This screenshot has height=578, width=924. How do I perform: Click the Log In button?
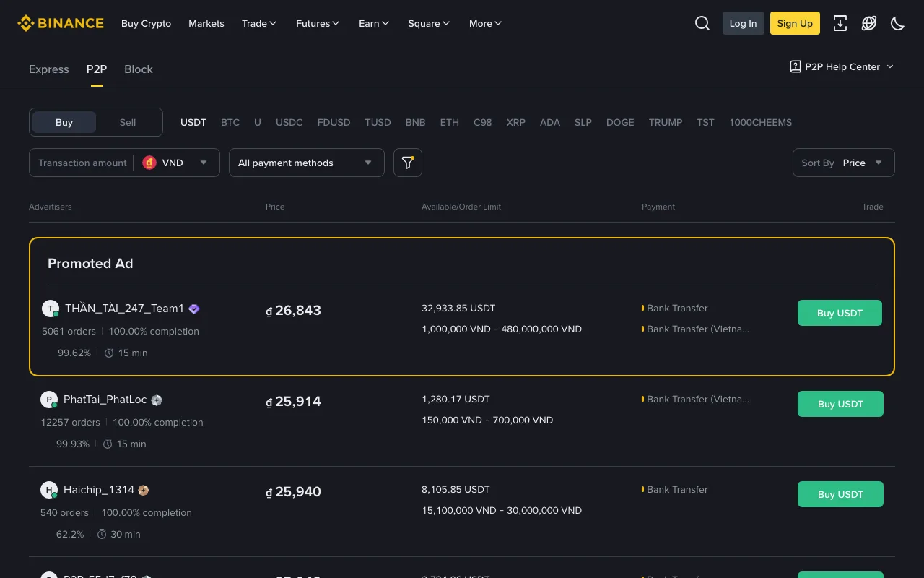(744, 23)
